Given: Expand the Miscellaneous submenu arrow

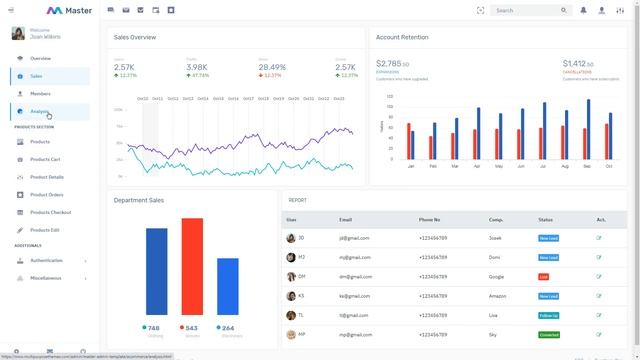Looking at the screenshot, I should (85, 278).
